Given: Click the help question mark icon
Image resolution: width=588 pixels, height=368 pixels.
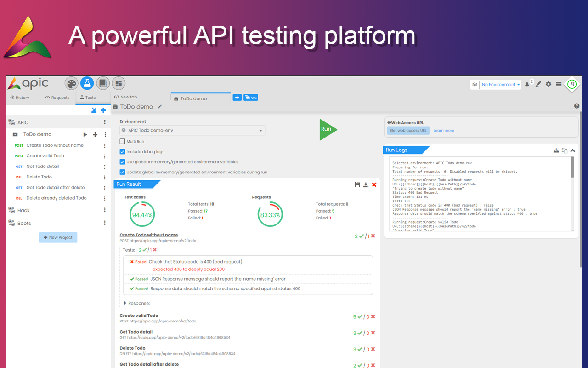Looking at the screenshot, I should coord(577,106).
